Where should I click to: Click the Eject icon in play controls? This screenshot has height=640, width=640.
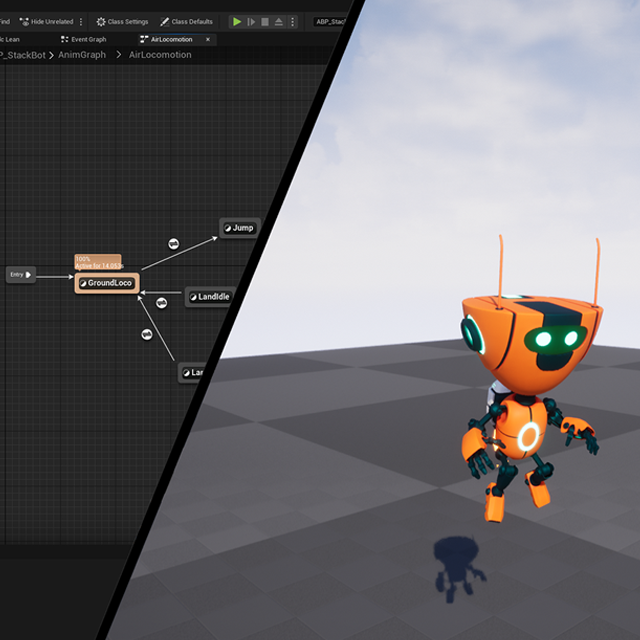pos(278,21)
